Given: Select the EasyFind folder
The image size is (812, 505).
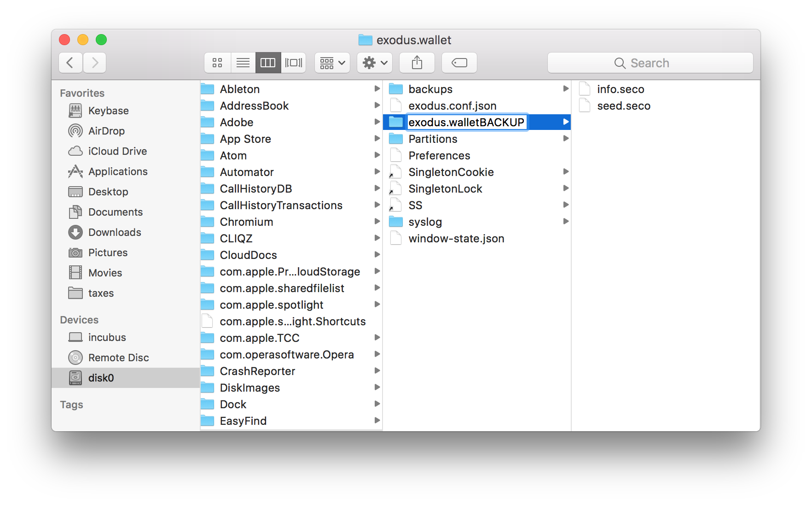Looking at the screenshot, I should tap(291, 421).
